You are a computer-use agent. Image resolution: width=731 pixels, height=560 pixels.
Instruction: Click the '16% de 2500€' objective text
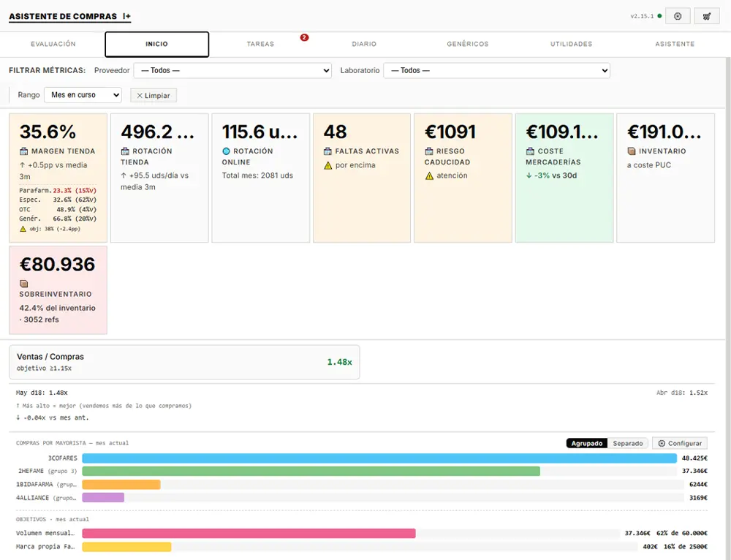coord(686,547)
